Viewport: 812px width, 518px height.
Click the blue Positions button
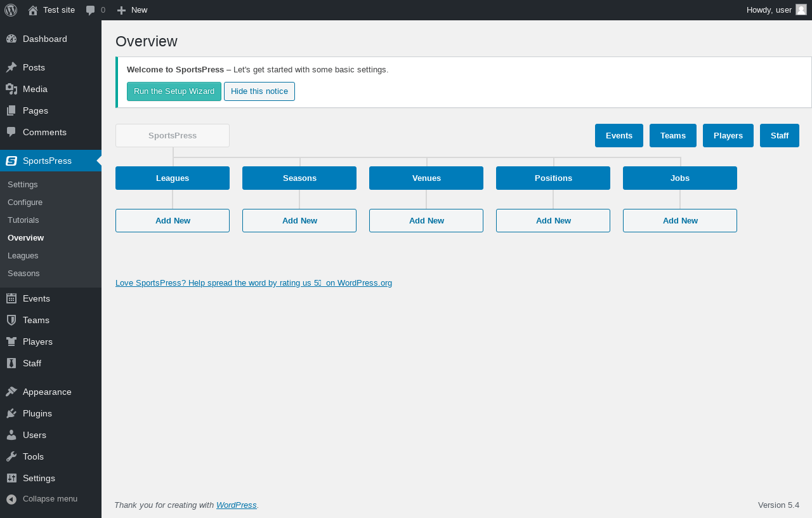pos(553,178)
